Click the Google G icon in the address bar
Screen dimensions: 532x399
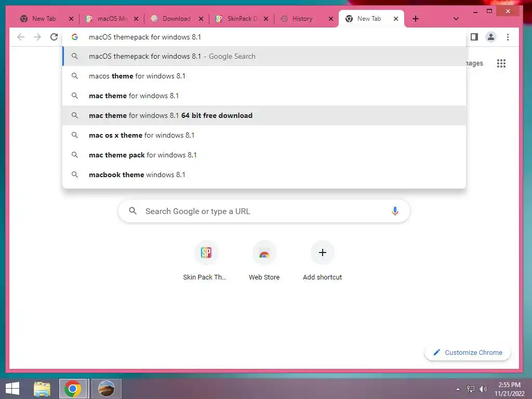coord(75,37)
